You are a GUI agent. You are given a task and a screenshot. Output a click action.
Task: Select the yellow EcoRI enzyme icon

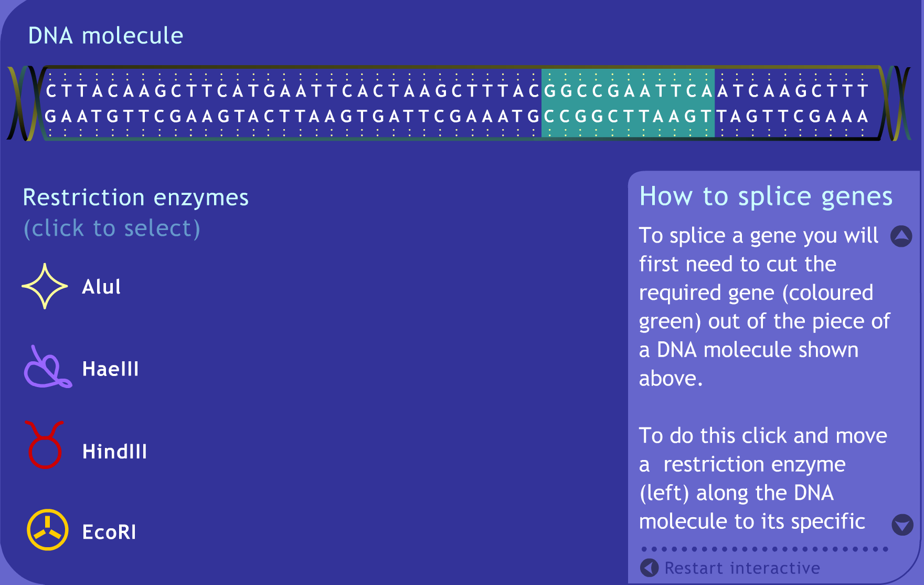[47, 530]
